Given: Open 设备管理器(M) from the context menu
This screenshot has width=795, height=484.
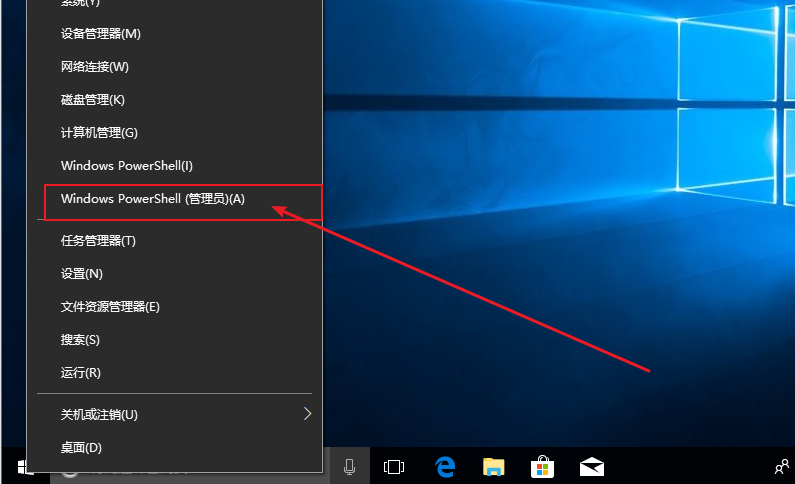Looking at the screenshot, I should click(101, 34).
